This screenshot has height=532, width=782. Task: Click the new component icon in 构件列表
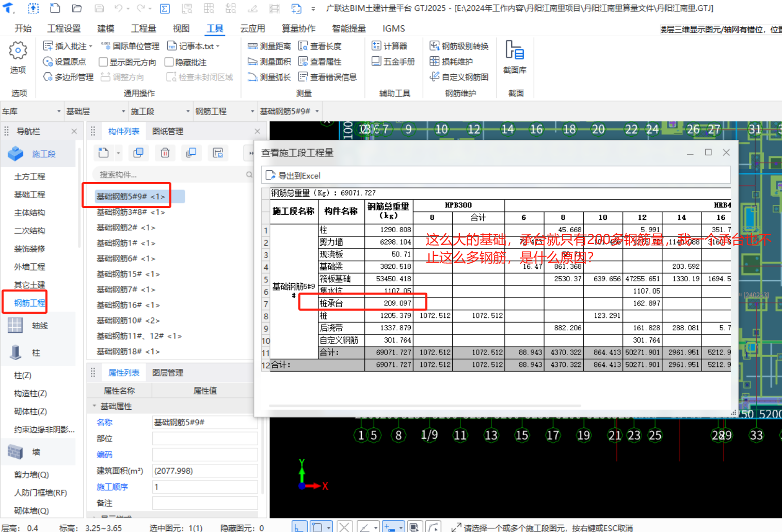click(x=104, y=153)
